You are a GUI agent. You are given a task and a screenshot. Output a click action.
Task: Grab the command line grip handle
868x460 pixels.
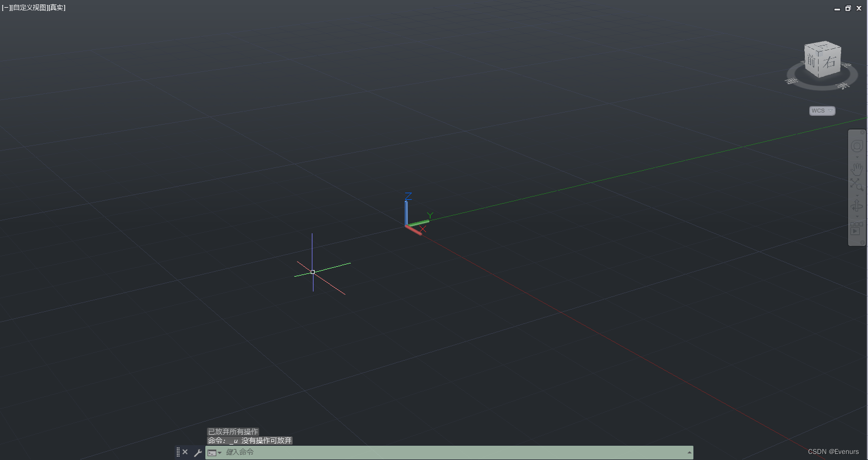pyautogui.click(x=178, y=452)
